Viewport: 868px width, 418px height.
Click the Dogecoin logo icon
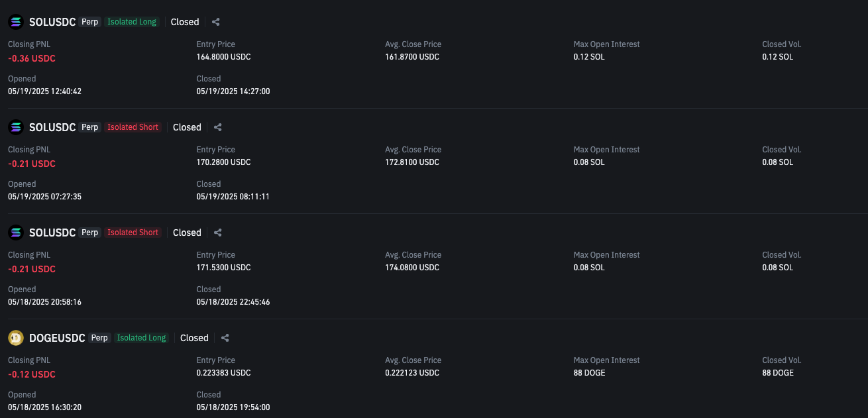(16, 338)
